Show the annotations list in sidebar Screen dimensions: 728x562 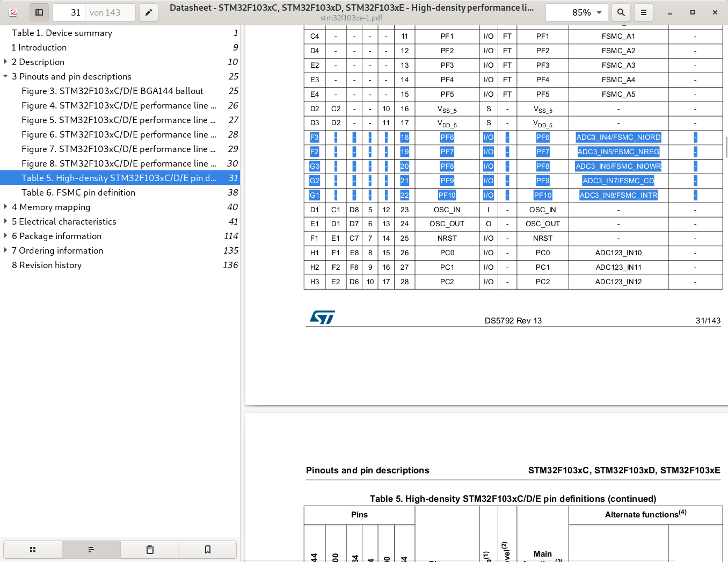[x=150, y=550]
